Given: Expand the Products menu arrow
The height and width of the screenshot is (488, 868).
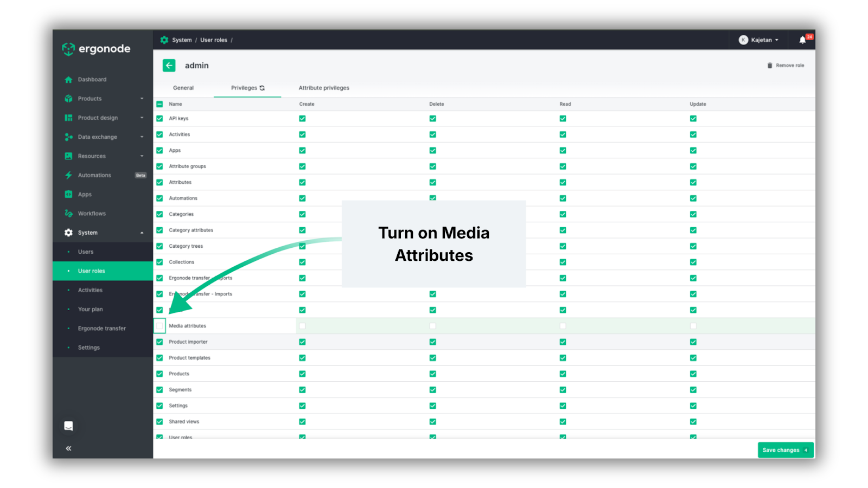Looking at the screenshot, I should pyautogui.click(x=142, y=99).
